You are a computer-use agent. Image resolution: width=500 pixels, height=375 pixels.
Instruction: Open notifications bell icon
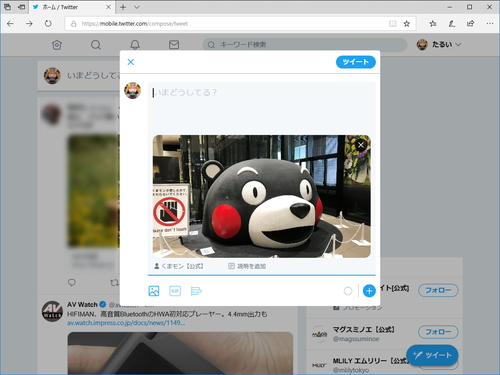coord(135,45)
